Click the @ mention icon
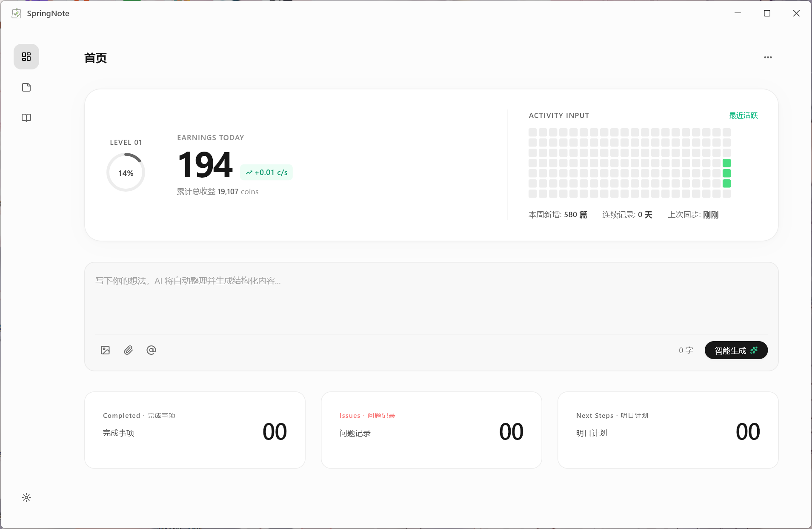 point(151,350)
